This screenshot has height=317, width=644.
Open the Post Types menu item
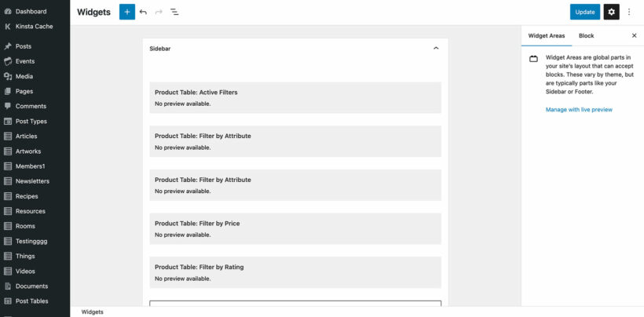(31, 122)
